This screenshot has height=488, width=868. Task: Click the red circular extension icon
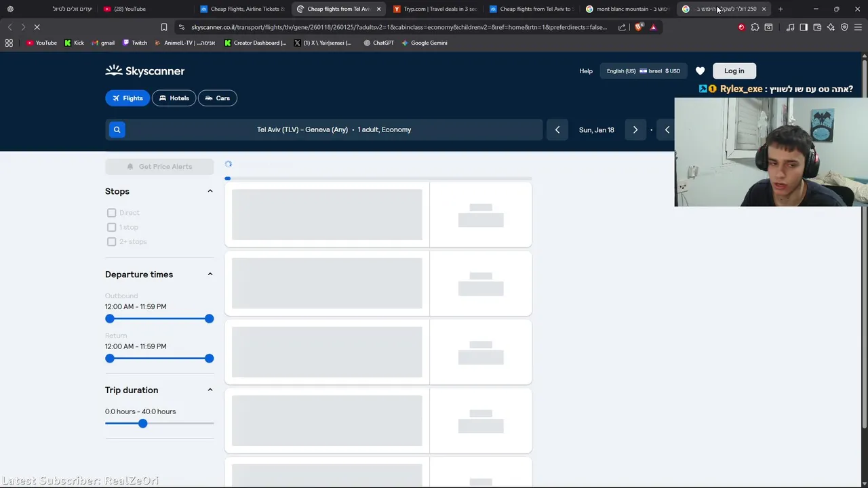(x=741, y=27)
